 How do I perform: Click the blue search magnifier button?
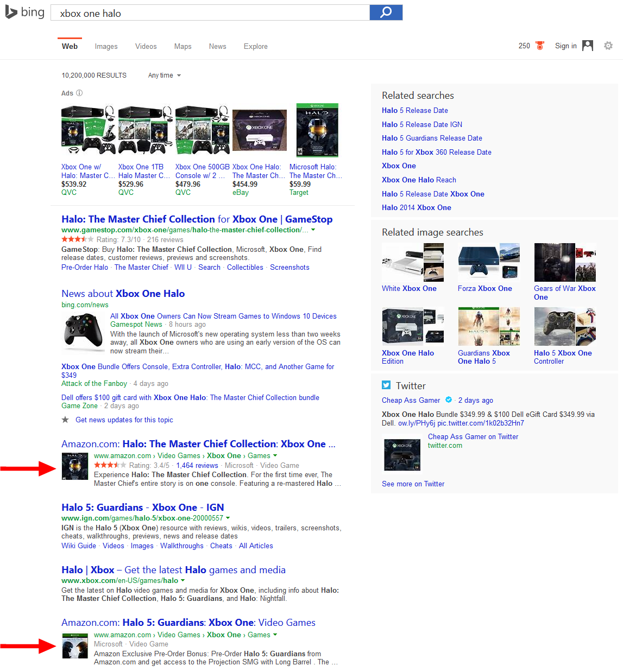(386, 12)
